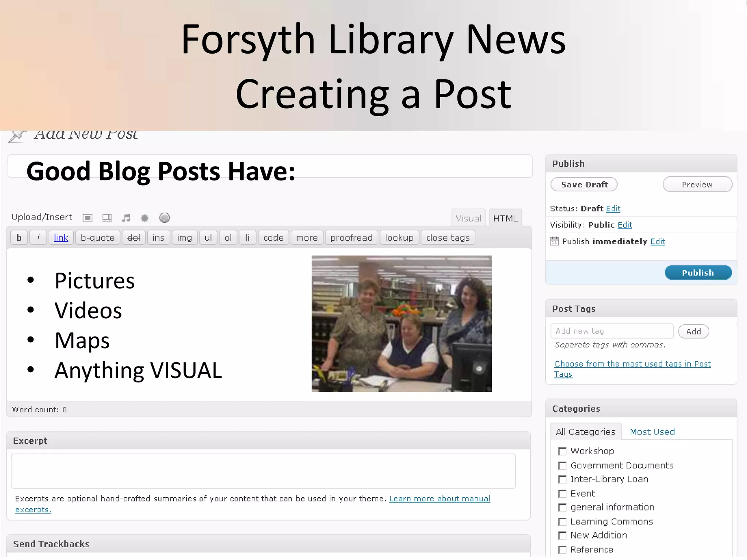Viewport: 747px width, 560px height.
Task: Click the ul unordered list button
Action: pyautogui.click(x=208, y=238)
